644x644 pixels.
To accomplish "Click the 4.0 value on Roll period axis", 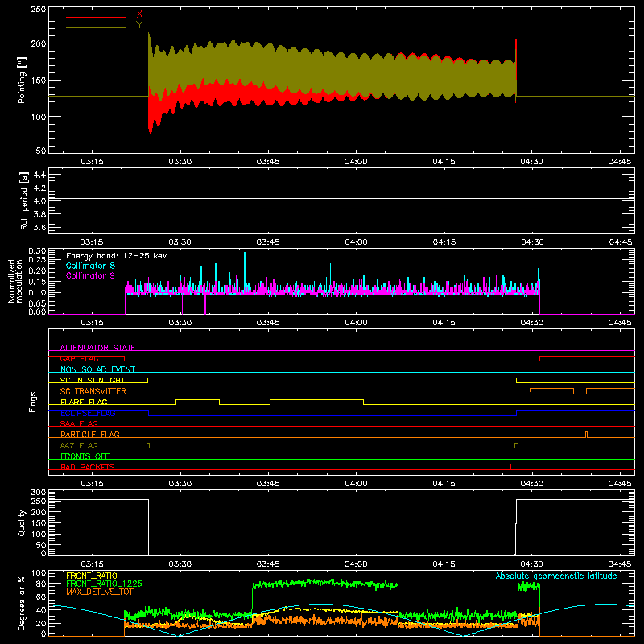I will pos(39,201).
